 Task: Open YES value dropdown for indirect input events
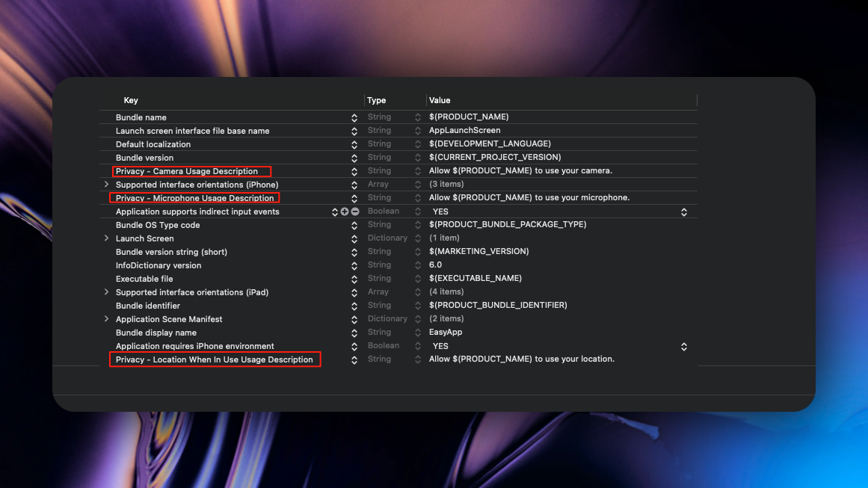click(683, 212)
